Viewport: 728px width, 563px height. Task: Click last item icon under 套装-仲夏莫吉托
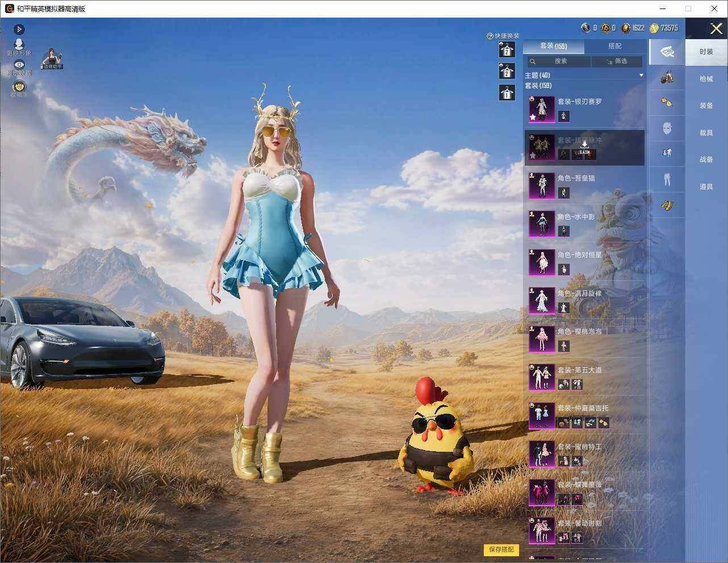(604, 423)
